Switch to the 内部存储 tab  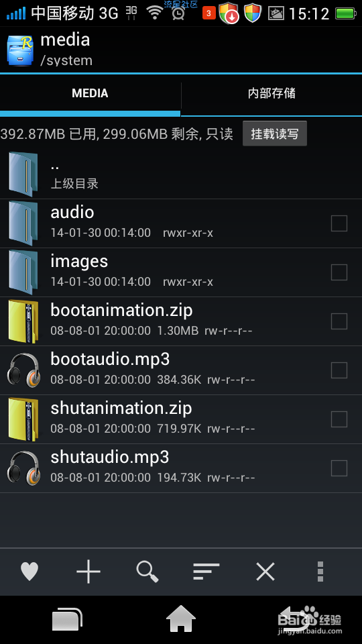[x=271, y=94]
